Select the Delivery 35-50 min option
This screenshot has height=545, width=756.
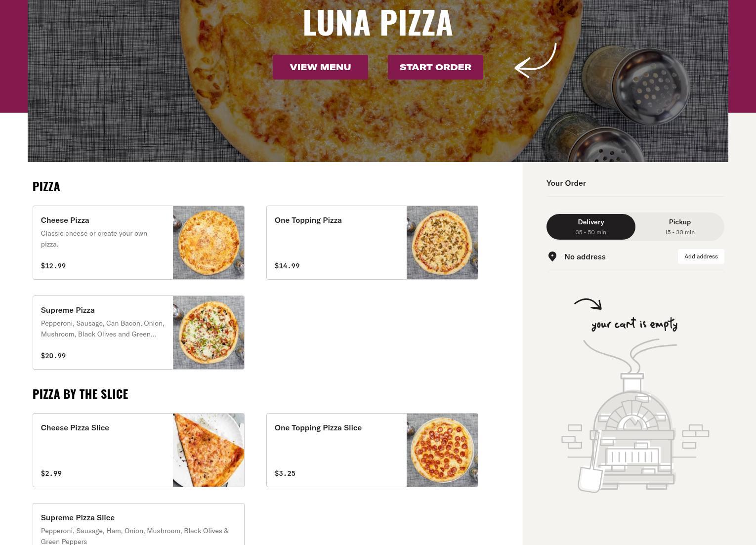click(x=591, y=227)
